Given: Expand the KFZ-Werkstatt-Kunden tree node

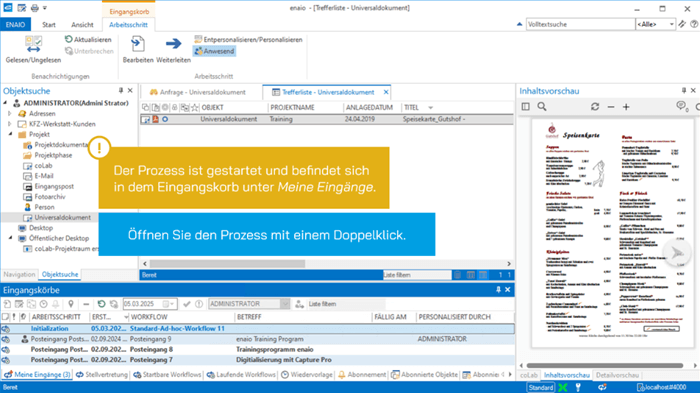Looking at the screenshot, I should tap(10, 124).
